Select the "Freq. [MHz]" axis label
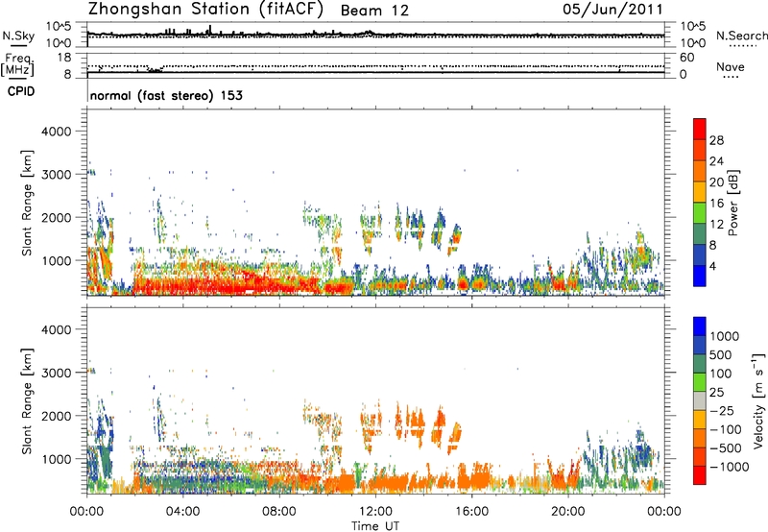Image resolution: width=768 pixels, height=532 pixels. [17, 64]
